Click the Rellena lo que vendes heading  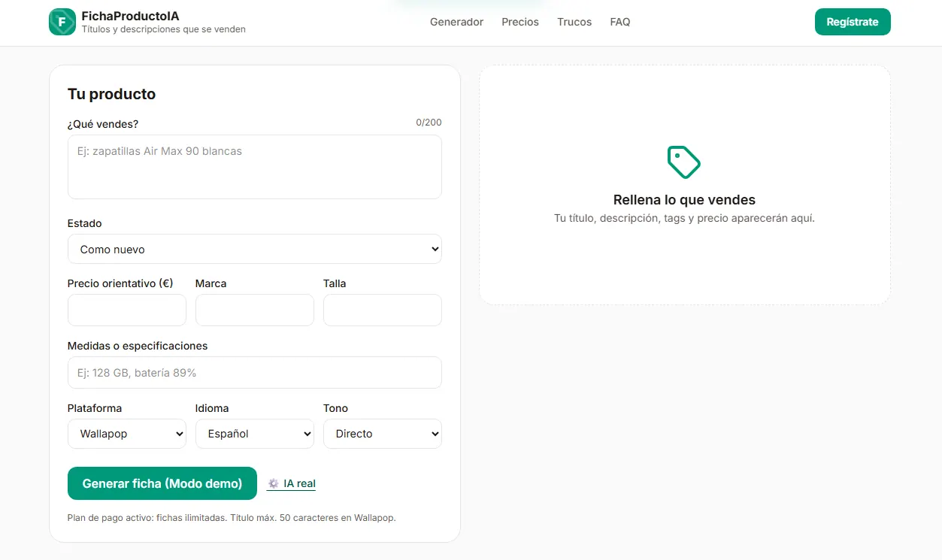tap(684, 200)
